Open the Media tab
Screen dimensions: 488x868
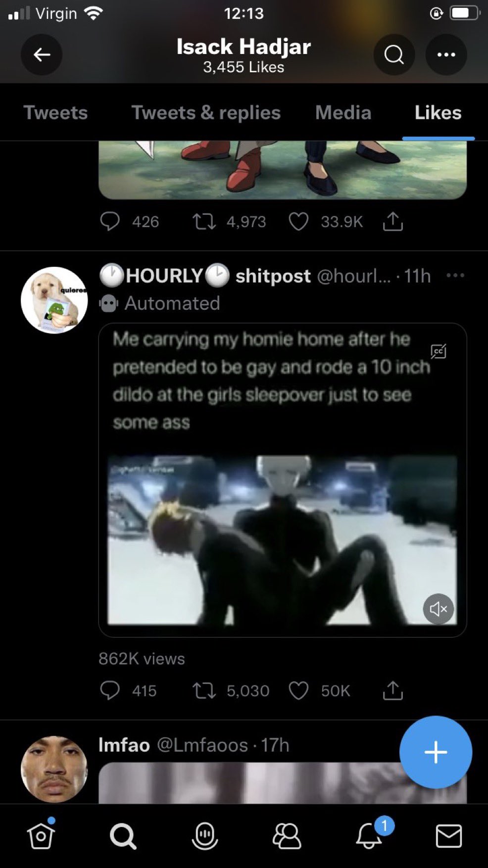tap(343, 113)
